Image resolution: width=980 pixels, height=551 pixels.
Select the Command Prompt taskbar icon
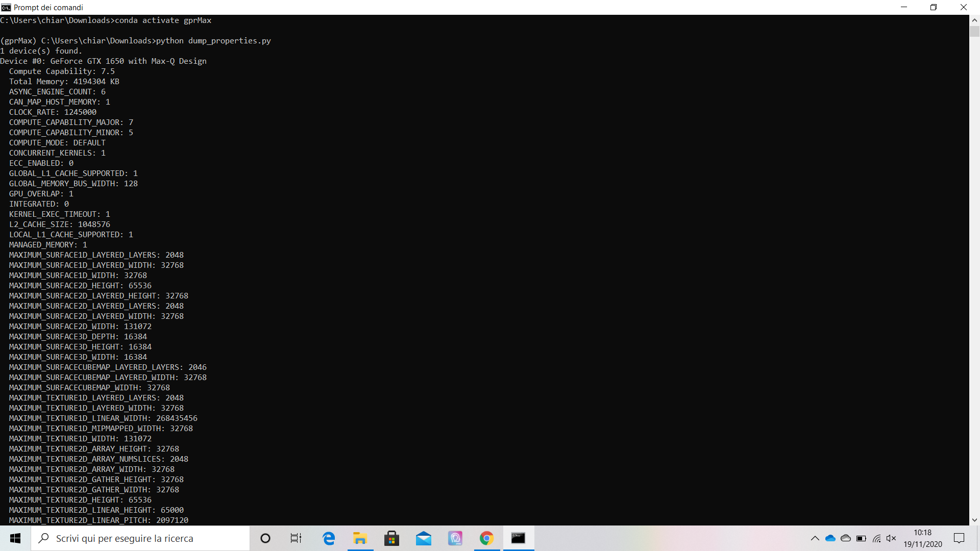pyautogui.click(x=518, y=538)
